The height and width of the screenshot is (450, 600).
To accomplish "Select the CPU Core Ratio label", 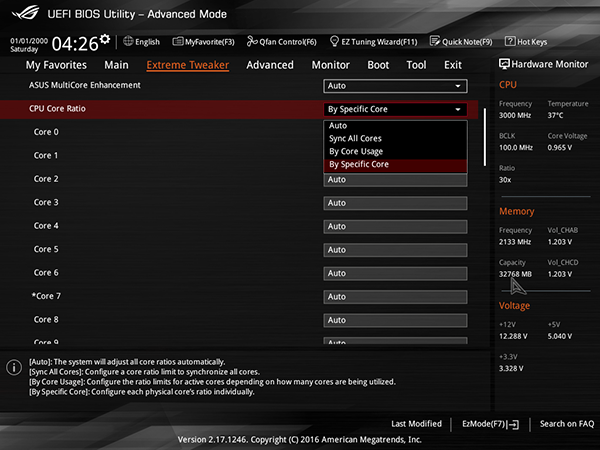I will (57, 109).
